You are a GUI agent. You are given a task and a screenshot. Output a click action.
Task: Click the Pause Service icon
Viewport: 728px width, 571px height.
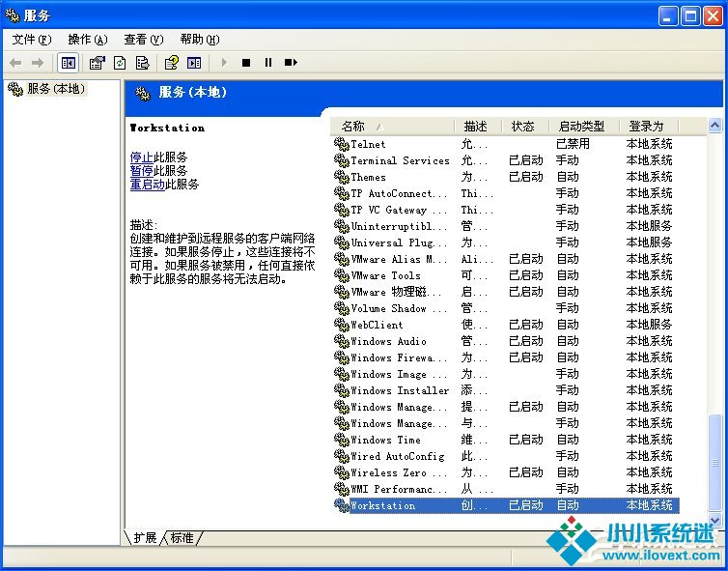click(268, 62)
